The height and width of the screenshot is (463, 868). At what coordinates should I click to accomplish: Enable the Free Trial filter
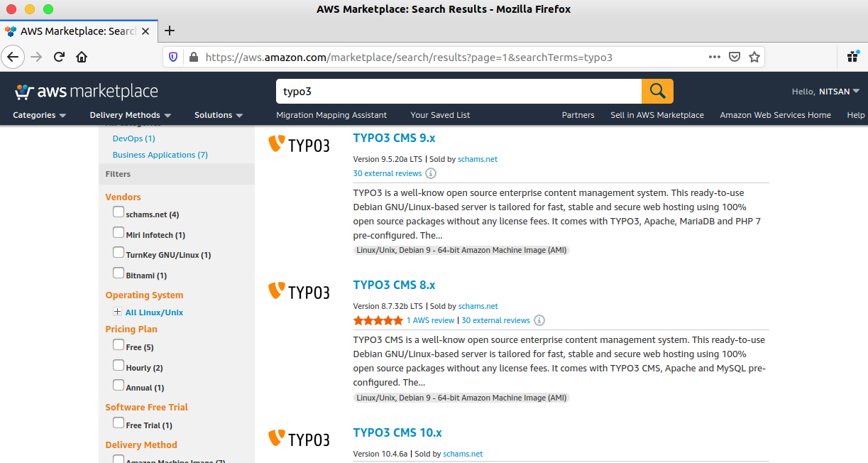click(x=118, y=423)
